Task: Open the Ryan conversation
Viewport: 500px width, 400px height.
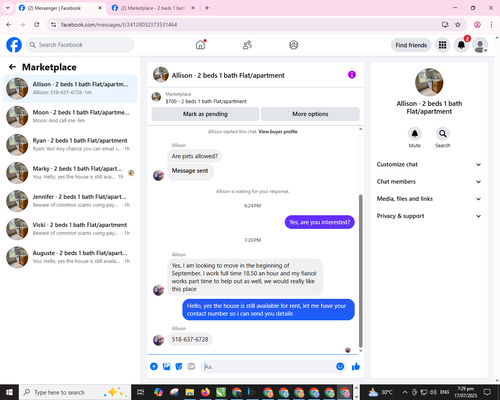Action: pyautogui.click(x=70, y=145)
